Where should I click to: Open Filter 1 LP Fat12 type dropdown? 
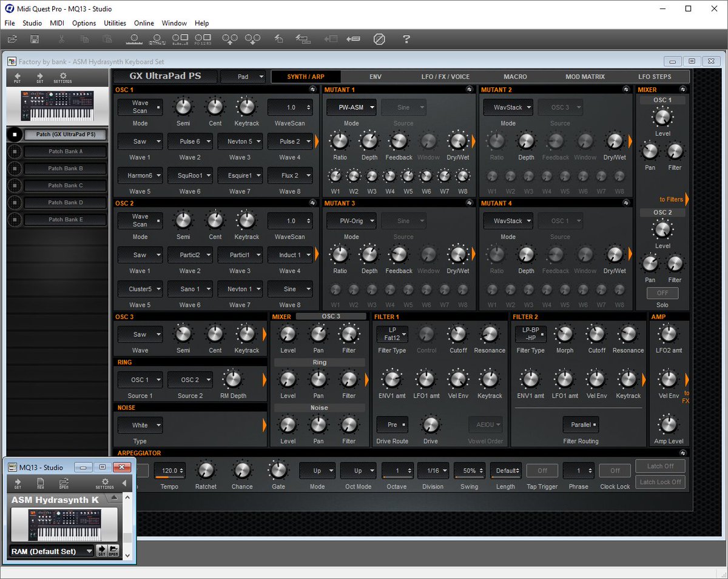coord(392,334)
